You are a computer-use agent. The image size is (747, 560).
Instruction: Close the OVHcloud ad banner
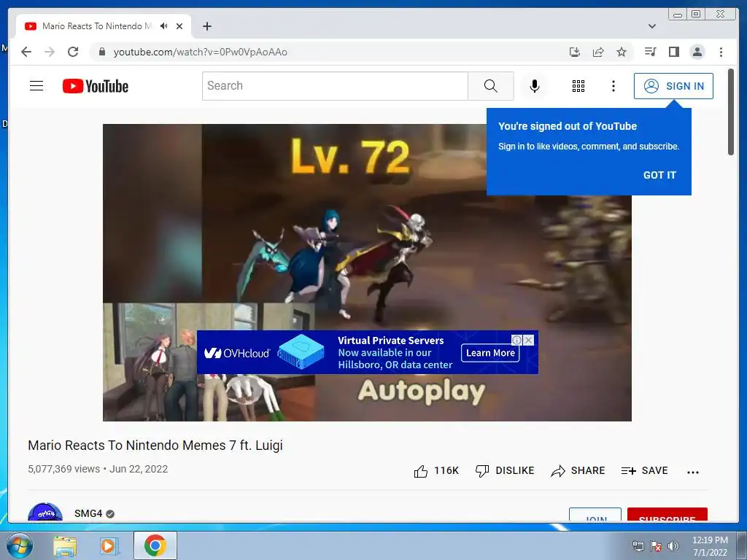pos(528,340)
